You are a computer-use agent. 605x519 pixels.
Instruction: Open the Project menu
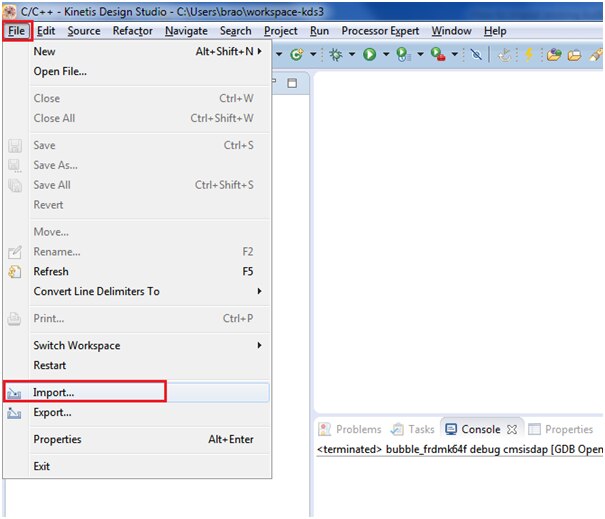[281, 31]
